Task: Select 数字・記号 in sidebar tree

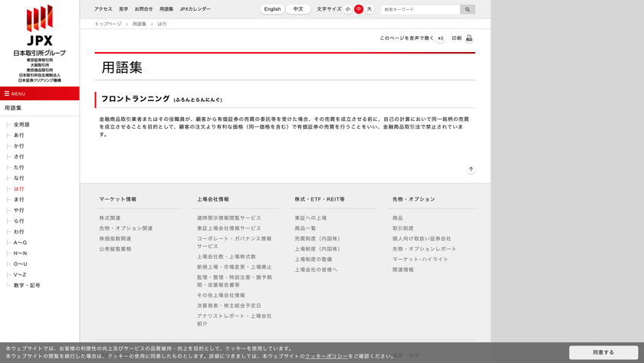Action: tap(27, 285)
